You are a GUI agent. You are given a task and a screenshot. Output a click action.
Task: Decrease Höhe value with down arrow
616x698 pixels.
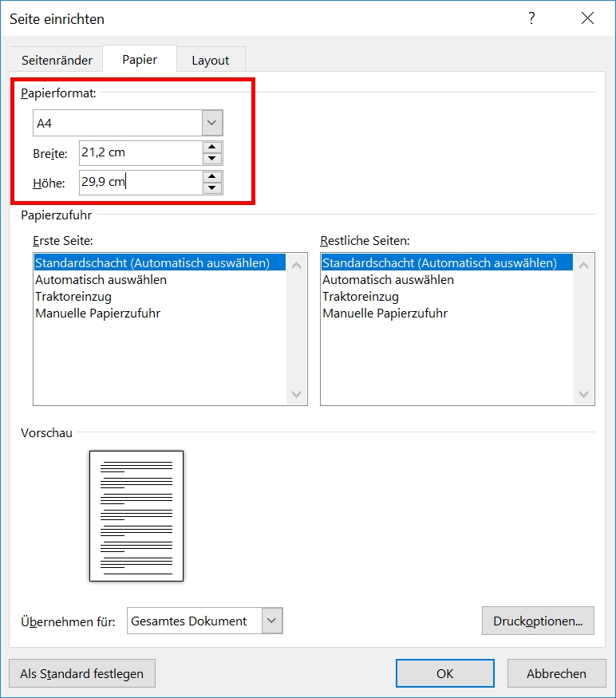211,188
